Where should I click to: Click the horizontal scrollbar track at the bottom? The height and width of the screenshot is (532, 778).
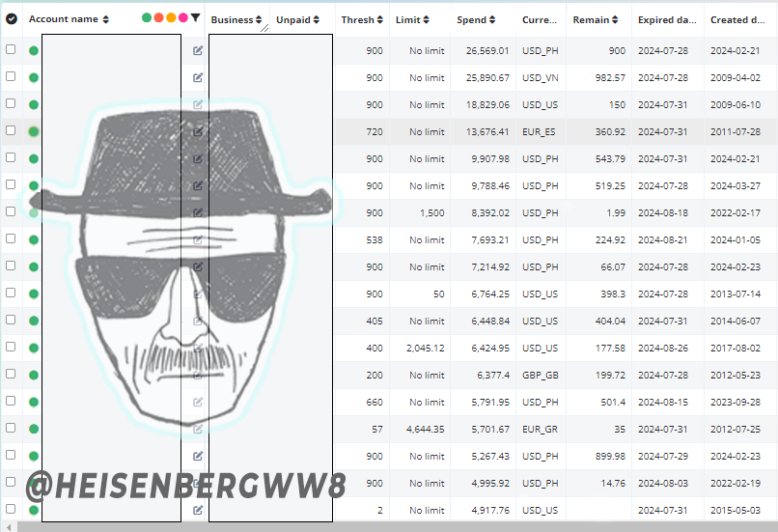397,527
